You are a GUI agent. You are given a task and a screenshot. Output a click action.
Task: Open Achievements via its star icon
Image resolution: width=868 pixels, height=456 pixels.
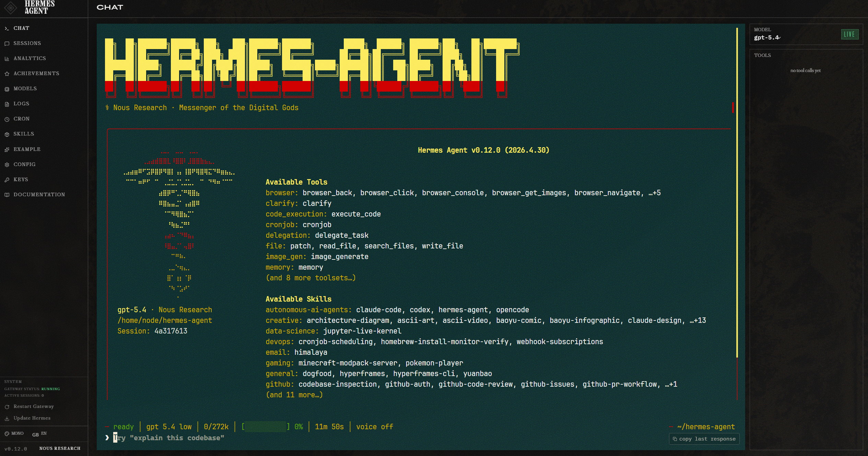[x=7, y=74]
